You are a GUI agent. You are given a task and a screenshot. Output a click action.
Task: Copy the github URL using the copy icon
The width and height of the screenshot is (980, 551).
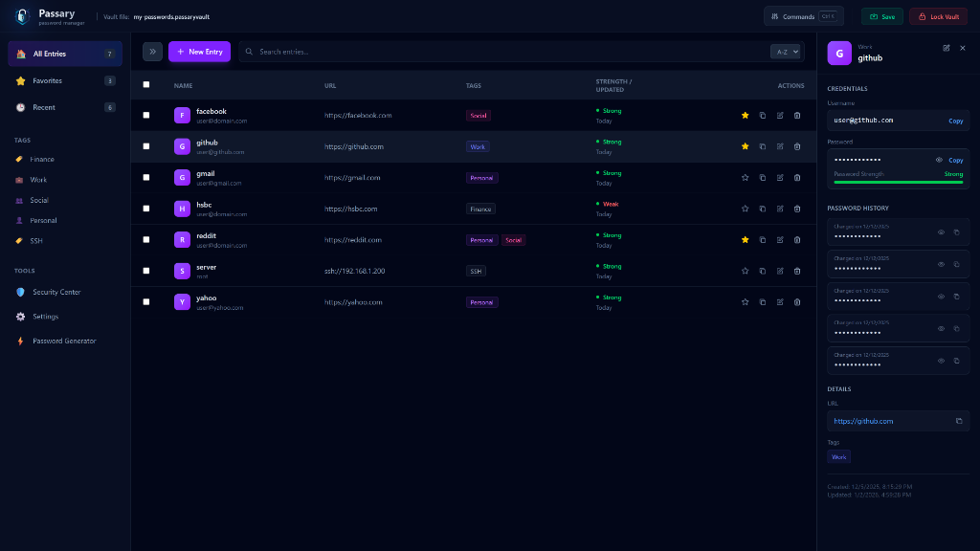960,421
